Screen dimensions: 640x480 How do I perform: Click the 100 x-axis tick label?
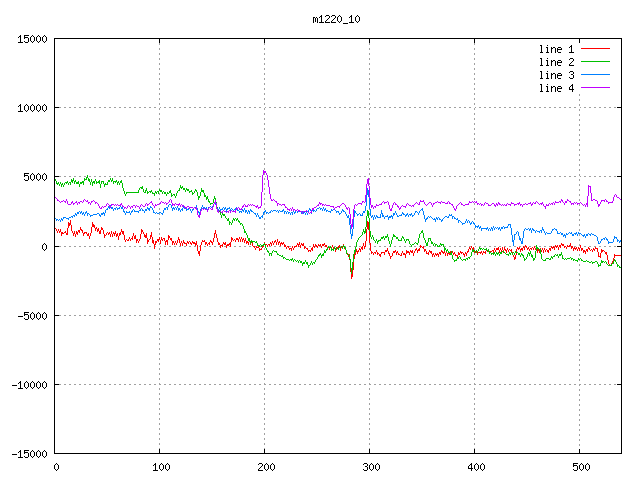point(159,466)
